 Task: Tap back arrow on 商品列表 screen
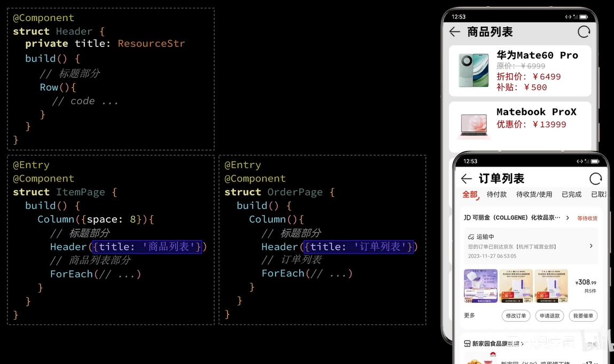click(455, 32)
